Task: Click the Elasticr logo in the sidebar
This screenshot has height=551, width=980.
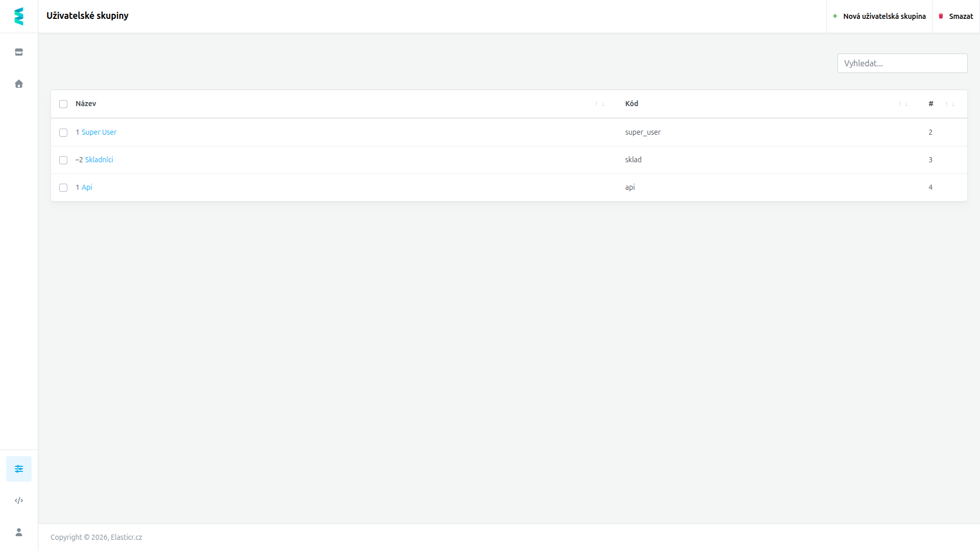Action: tap(19, 16)
